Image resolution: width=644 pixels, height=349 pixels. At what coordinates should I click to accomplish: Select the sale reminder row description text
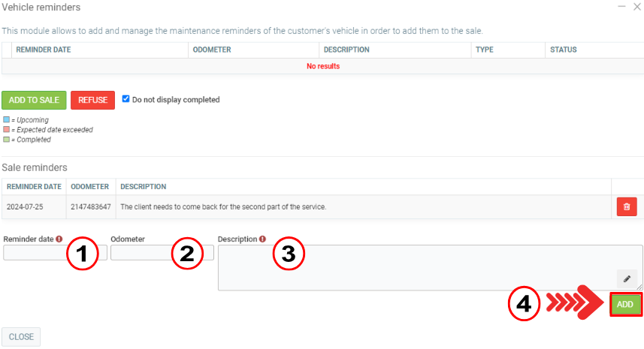[x=223, y=207]
